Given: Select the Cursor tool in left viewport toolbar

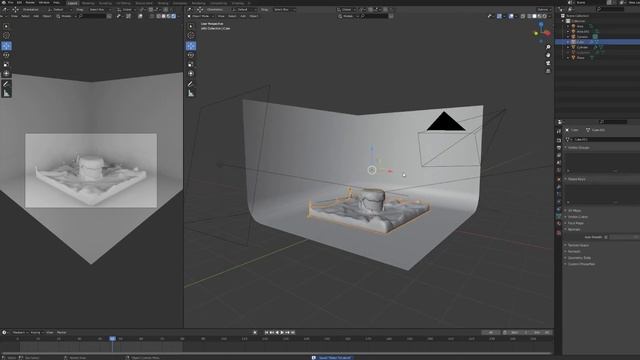Looking at the screenshot, I should coord(6,36).
